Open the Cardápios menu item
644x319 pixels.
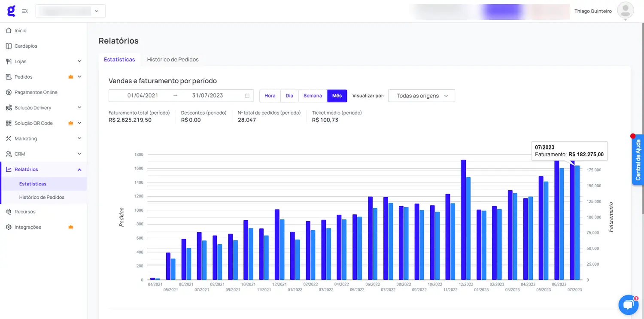click(x=26, y=46)
